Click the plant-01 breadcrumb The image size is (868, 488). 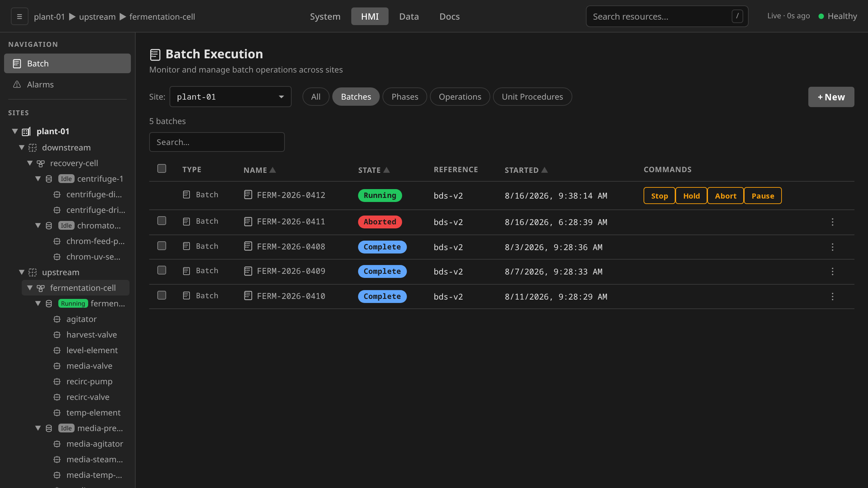coord(49,17)
